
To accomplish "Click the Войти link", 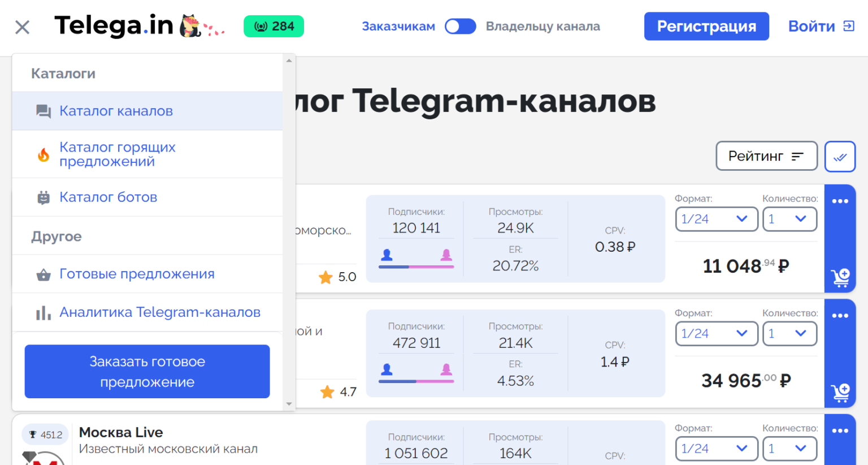I will (x=812, y=26).
